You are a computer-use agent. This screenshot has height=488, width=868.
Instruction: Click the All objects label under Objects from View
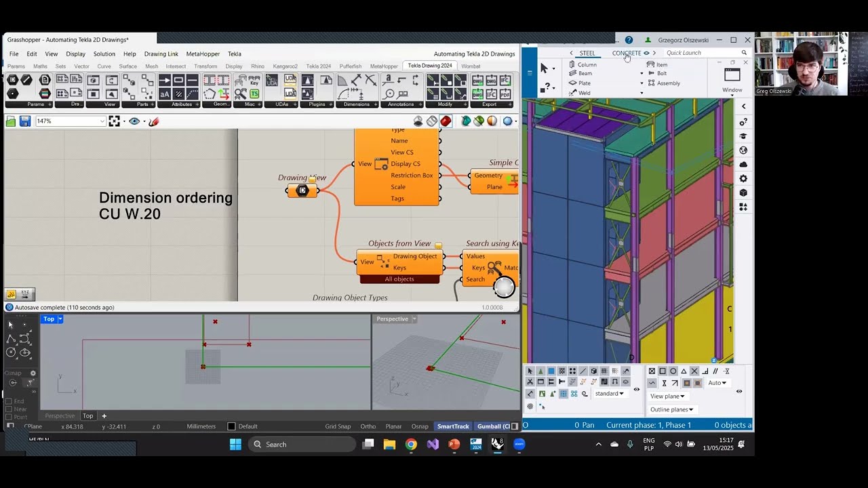pyautogui.click(x=399, y=279)
